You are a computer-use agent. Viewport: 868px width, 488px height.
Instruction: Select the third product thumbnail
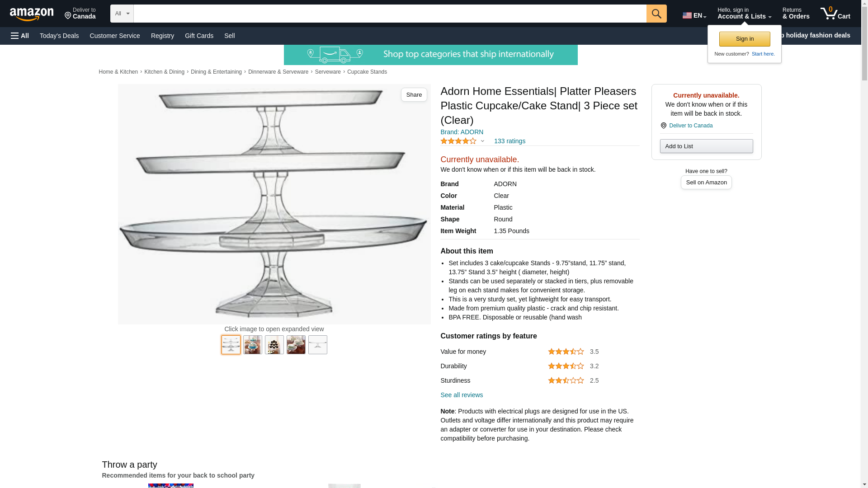(x=274, y=345)
